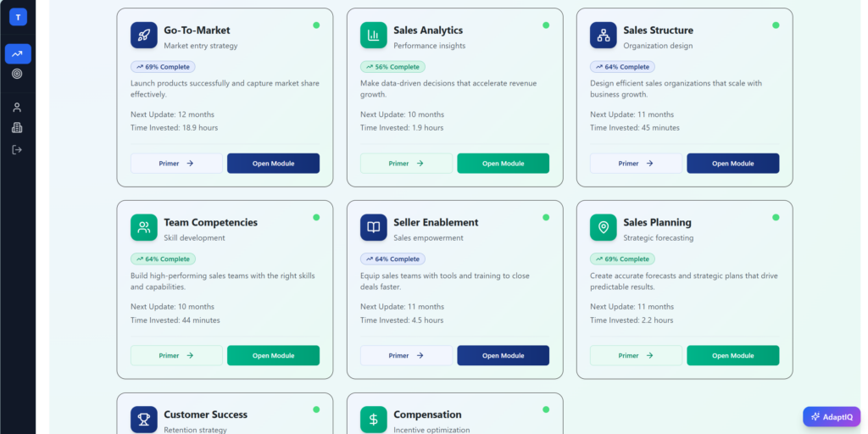The image size is (868, 434).
Task: Click Go-To-Market green status dot
Action: tap(316, 25)
